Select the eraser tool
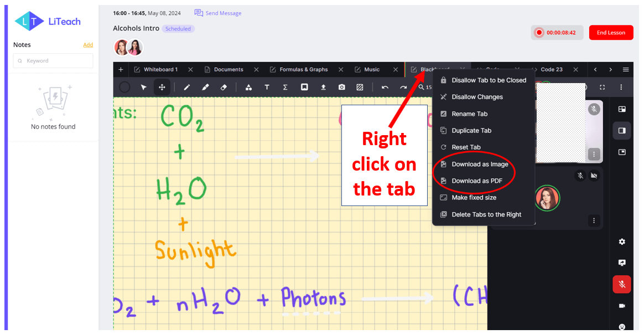This screenshot has height=334, width=644. point(224,87)
